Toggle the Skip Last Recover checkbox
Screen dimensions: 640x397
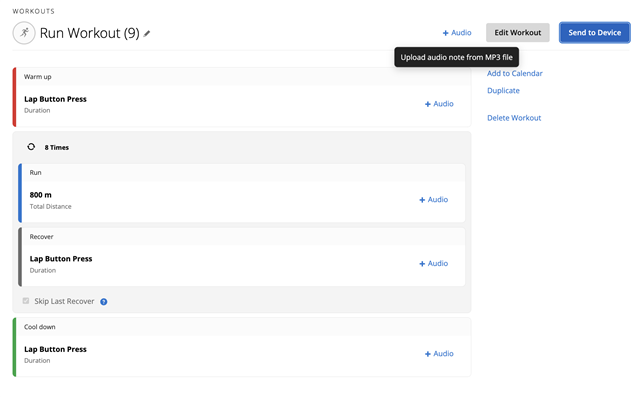26,301
